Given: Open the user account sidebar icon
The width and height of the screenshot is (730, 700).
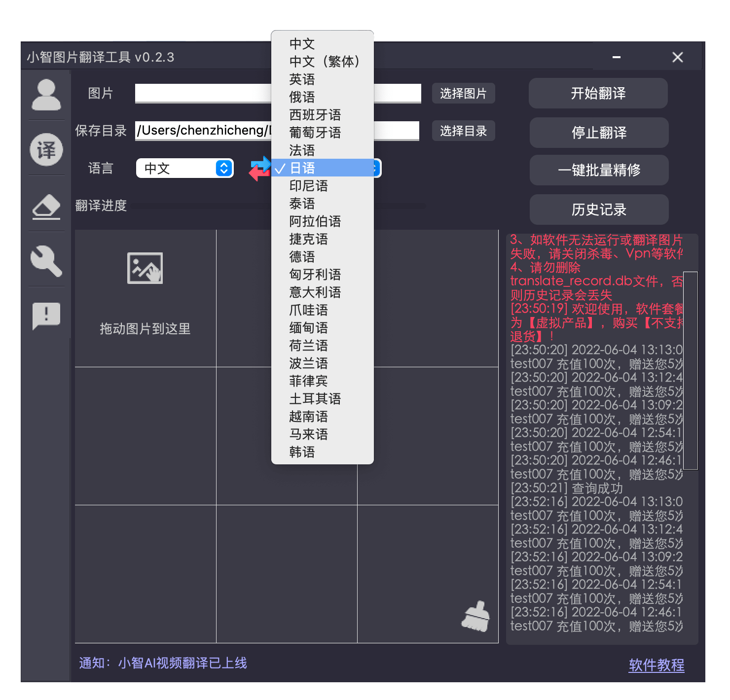Looking at the screenshot, I should 46,95.
